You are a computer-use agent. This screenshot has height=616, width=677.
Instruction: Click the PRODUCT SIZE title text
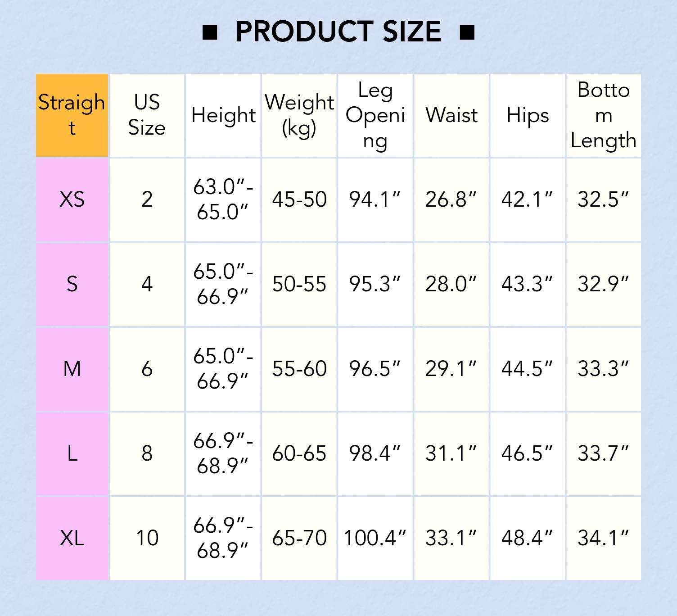coord(338,32)
